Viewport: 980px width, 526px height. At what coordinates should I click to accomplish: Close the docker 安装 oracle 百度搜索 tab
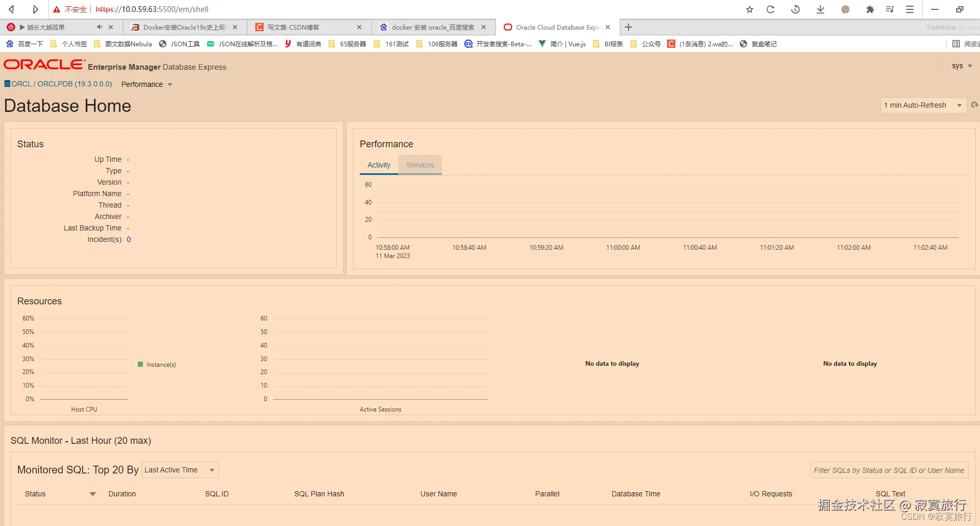pyautogui.click(x=484, y=27)
